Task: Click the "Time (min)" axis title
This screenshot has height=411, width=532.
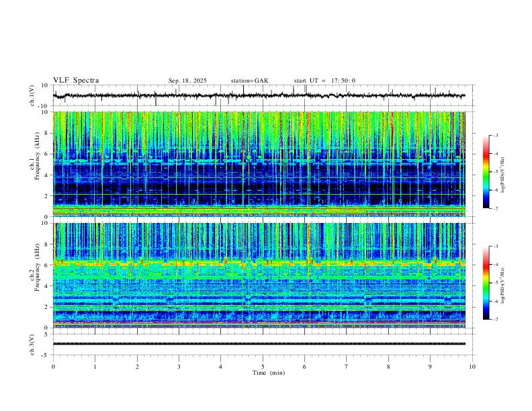Action: coord(269,373)
